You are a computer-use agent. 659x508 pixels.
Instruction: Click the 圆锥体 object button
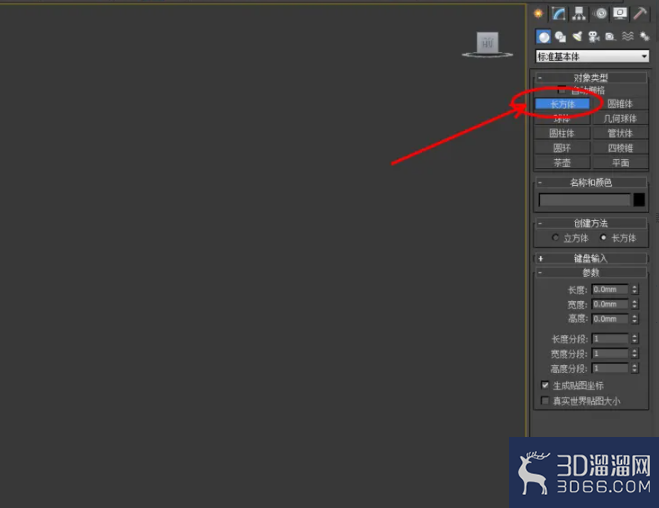620,104
